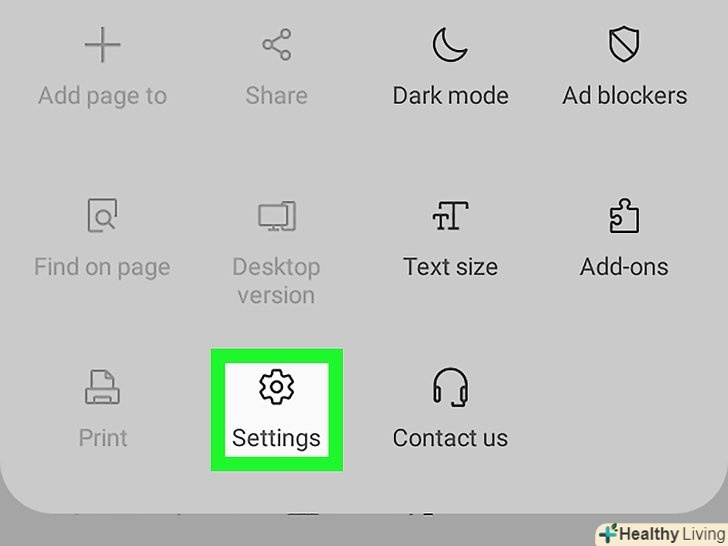Select the Dark mode label

(x=450, y=96)
